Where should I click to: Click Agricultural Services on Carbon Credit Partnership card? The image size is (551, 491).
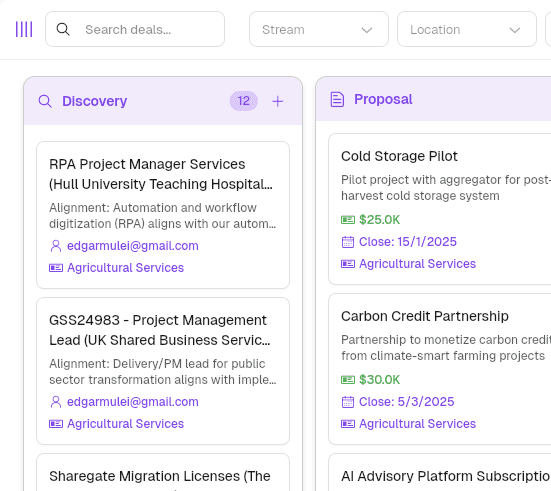(417, 424)
